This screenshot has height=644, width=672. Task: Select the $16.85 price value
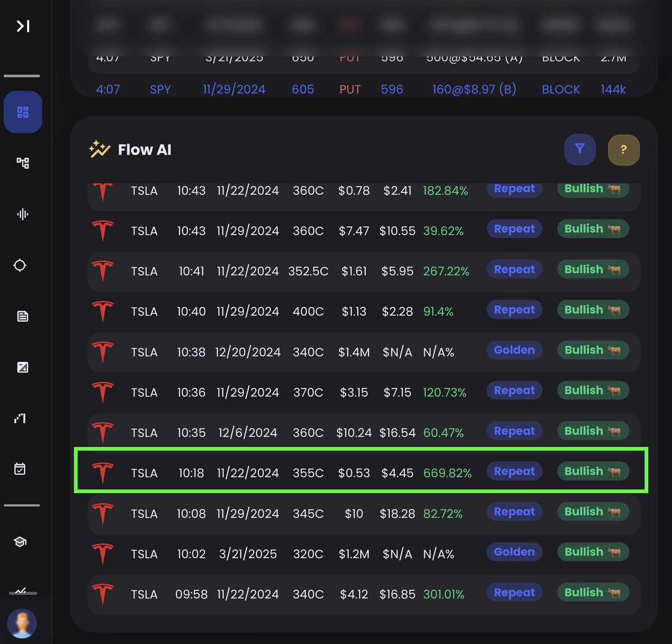[x=397, y=594]
